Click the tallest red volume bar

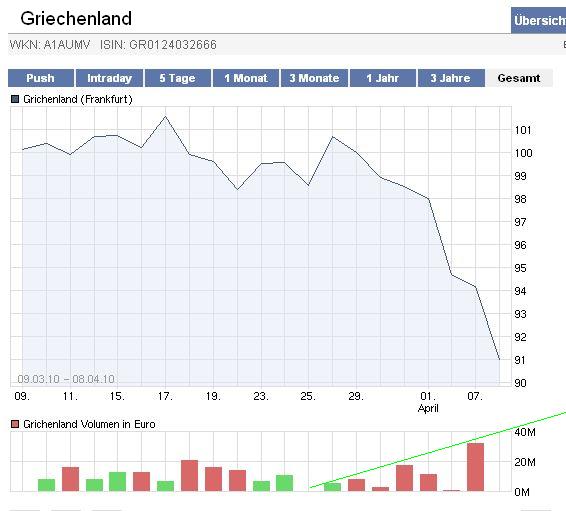(475, 467)
